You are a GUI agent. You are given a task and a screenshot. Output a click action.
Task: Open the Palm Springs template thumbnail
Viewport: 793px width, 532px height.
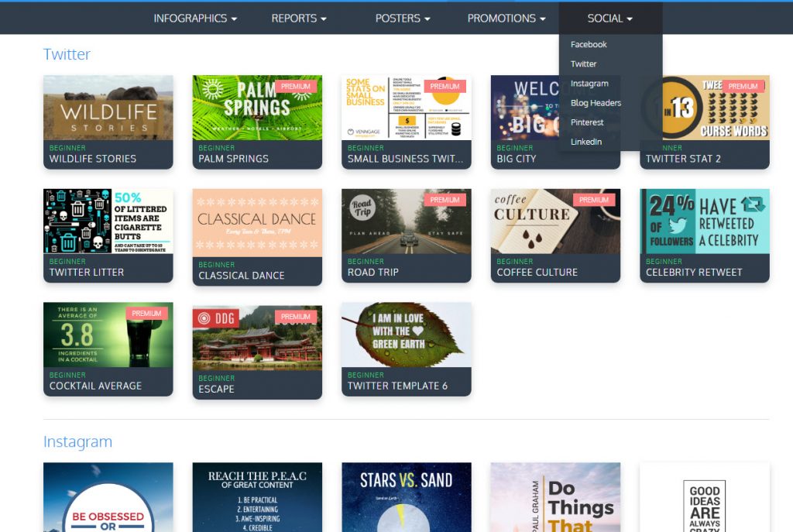(257, 108)
